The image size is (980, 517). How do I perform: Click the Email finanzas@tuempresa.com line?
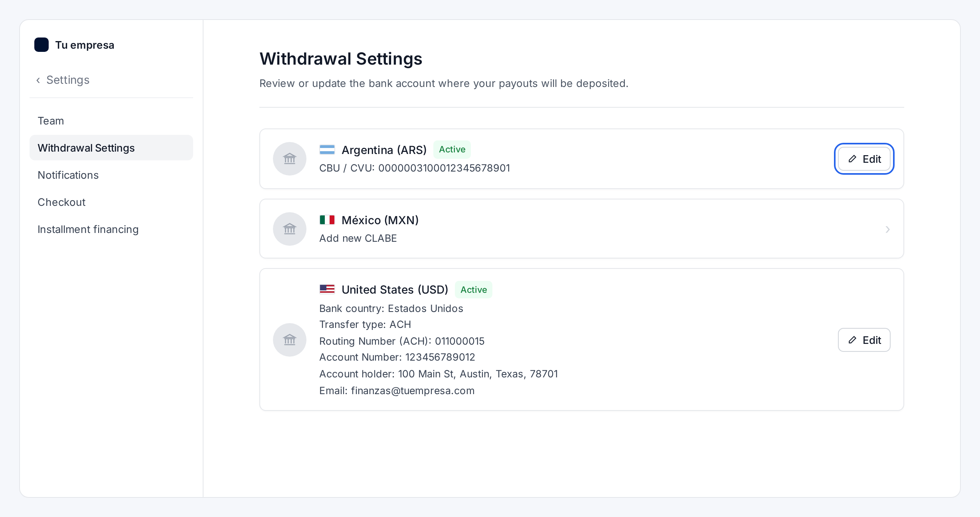click(x=397, y=391)
